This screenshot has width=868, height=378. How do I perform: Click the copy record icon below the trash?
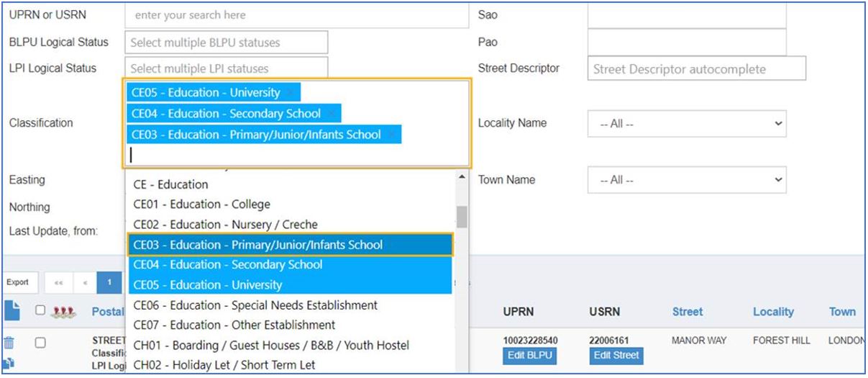pyautogui.click(x=9, y=364)
